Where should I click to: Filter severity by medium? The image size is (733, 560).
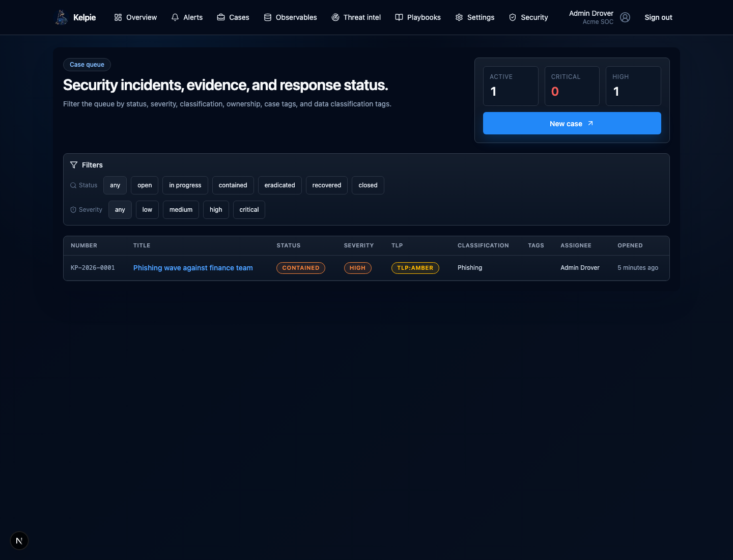tap(181, 210)
